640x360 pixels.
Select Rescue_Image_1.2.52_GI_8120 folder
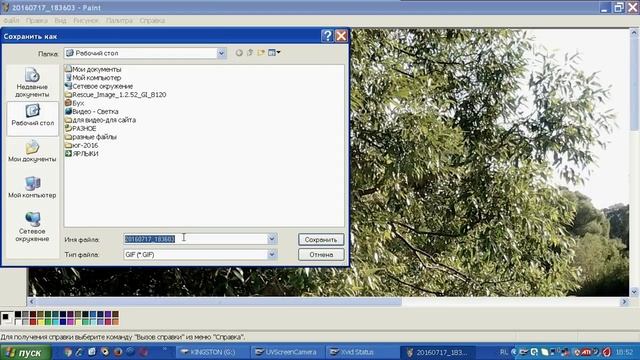coord(116,95)
